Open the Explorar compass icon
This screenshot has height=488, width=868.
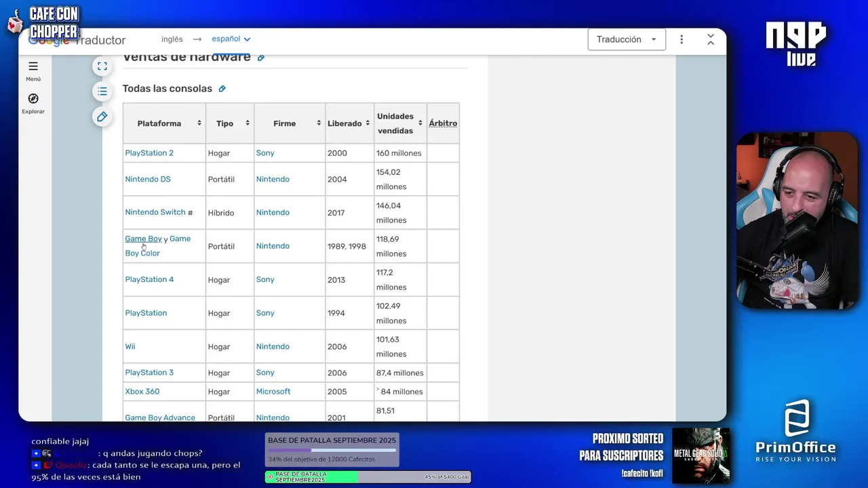pyautogui.click(x=33, y=99)
